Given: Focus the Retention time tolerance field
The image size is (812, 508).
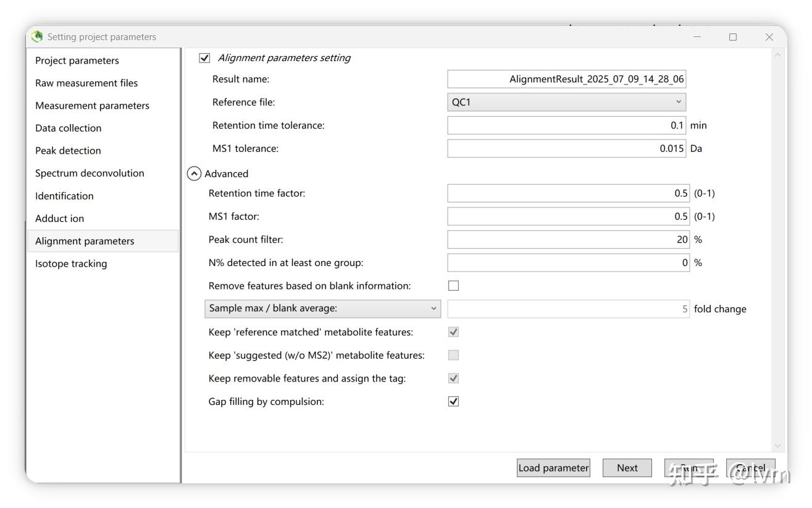Looking at the screenshot, I should tap(566, 125).
